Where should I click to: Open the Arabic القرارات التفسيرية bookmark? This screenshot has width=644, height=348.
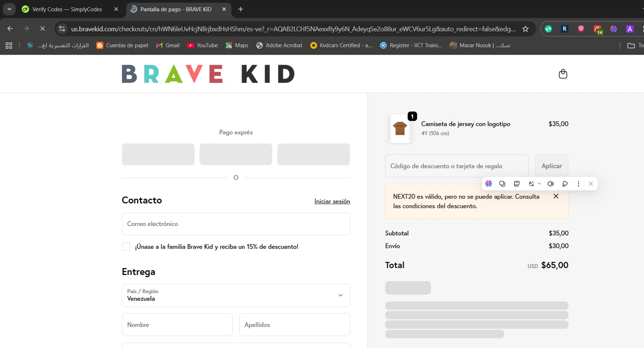tap(58, 45)
